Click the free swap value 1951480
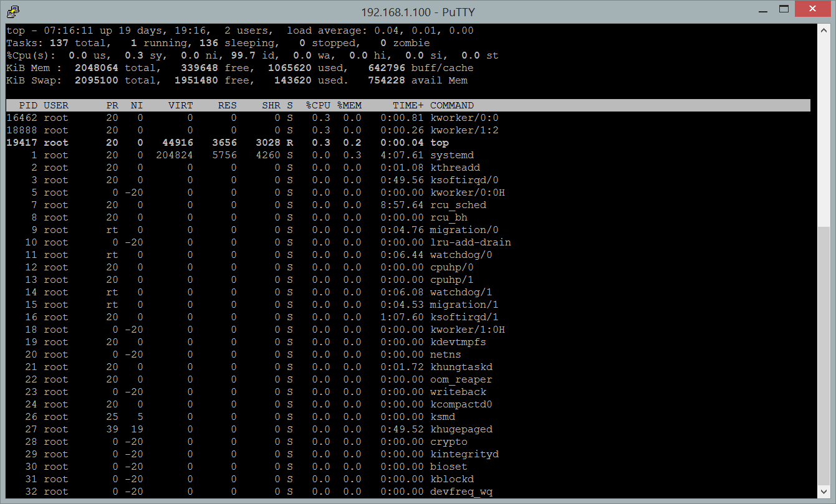 pyautogui.click(x=196, y=80)
